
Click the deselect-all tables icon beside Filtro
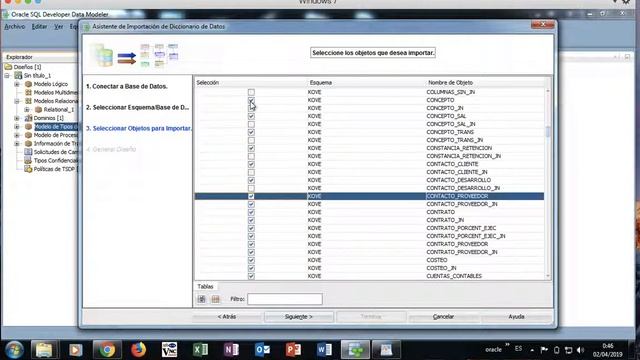216,299
